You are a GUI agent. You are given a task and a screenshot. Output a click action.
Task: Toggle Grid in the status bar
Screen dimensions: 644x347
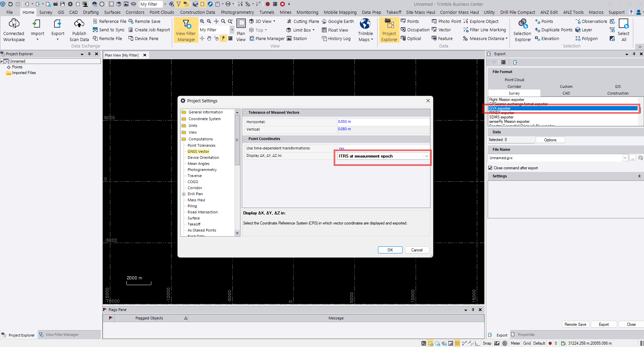point(527,343)
